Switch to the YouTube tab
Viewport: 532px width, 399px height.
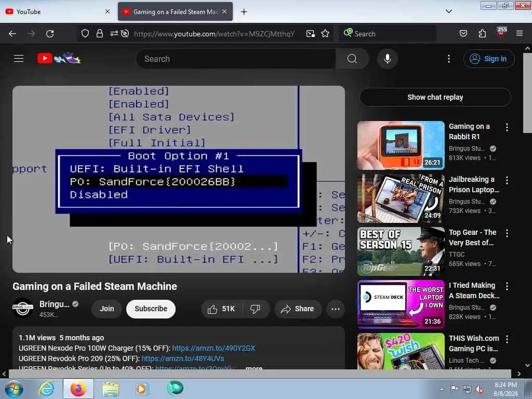[57, 11]
